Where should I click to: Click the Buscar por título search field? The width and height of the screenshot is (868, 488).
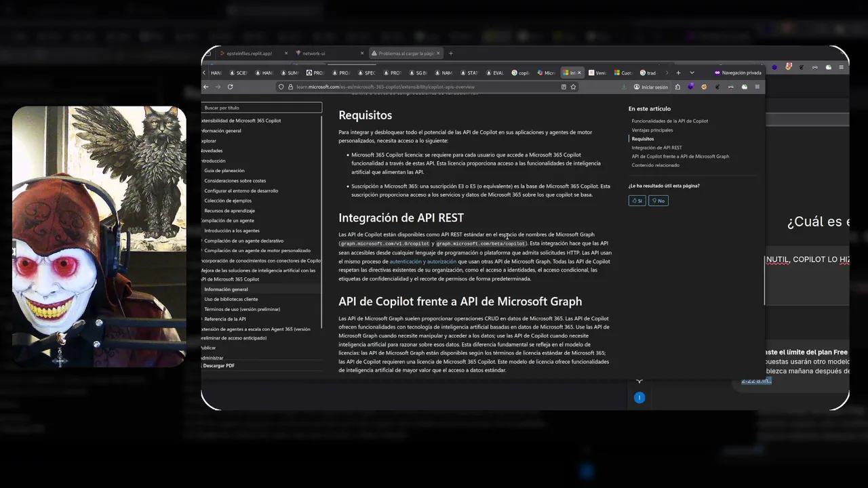click(x=262, y=108)
